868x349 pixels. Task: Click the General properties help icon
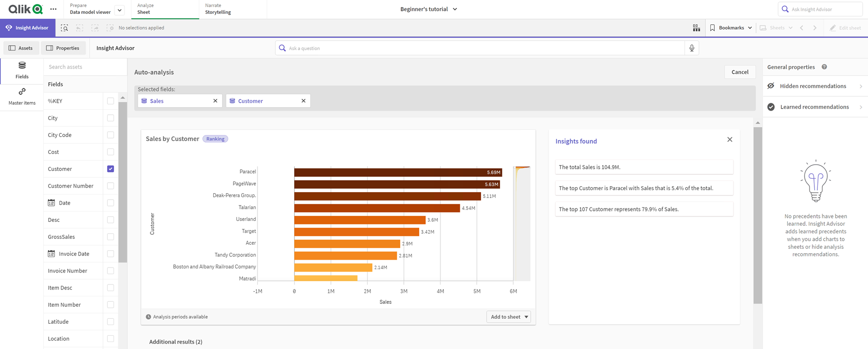coord(824,67)
